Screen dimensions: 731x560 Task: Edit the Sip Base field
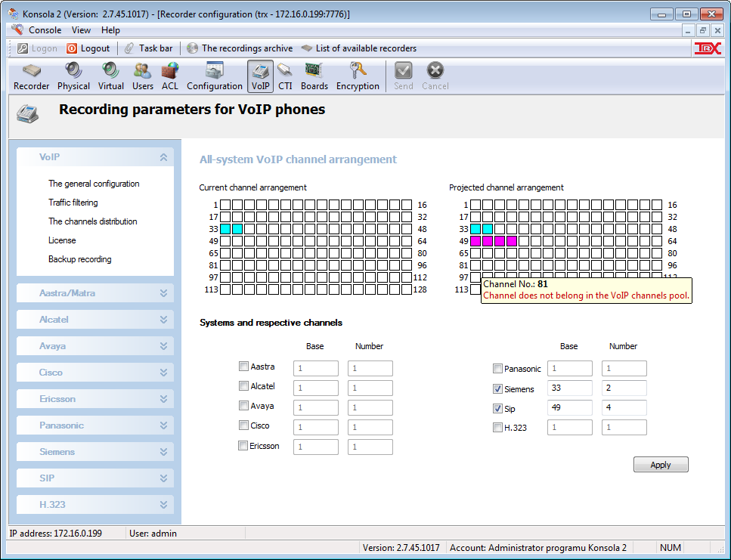coord(570,407)
